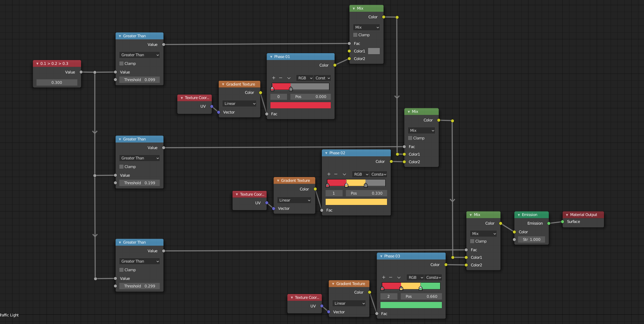
Task: Click the UV socket of top Texture Coordinate node
Action: pos(212,106)
